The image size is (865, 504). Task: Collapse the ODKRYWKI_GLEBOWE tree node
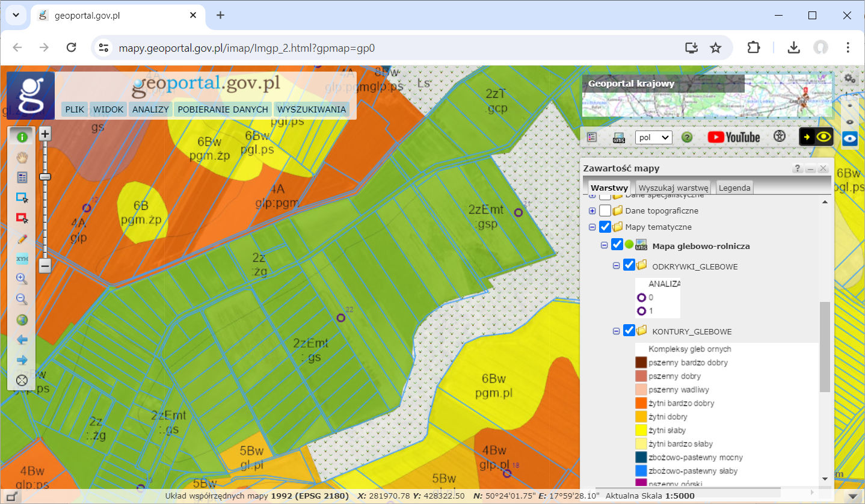615,265
